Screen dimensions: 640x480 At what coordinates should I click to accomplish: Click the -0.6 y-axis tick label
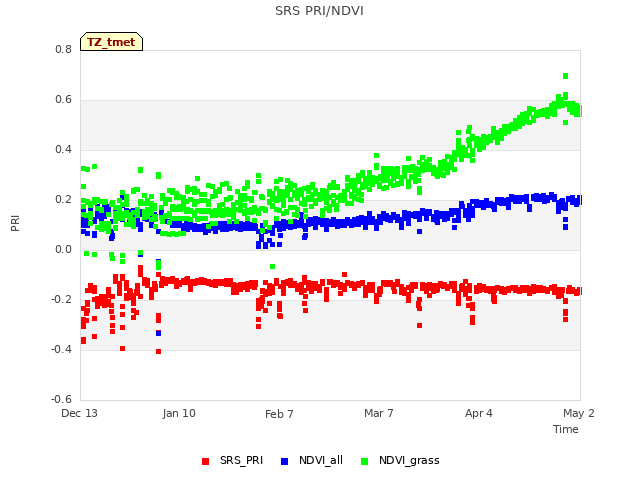(x=61, y=399)
